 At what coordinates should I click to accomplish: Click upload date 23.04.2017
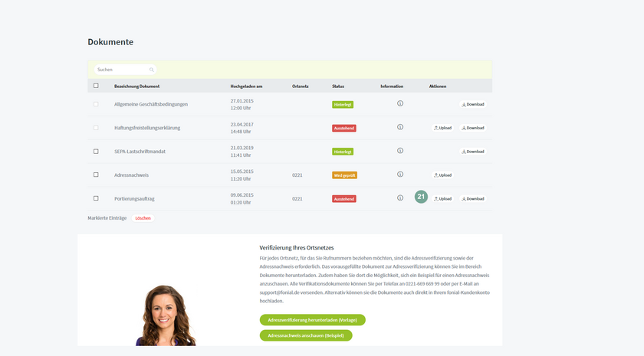tap(242, 124)
